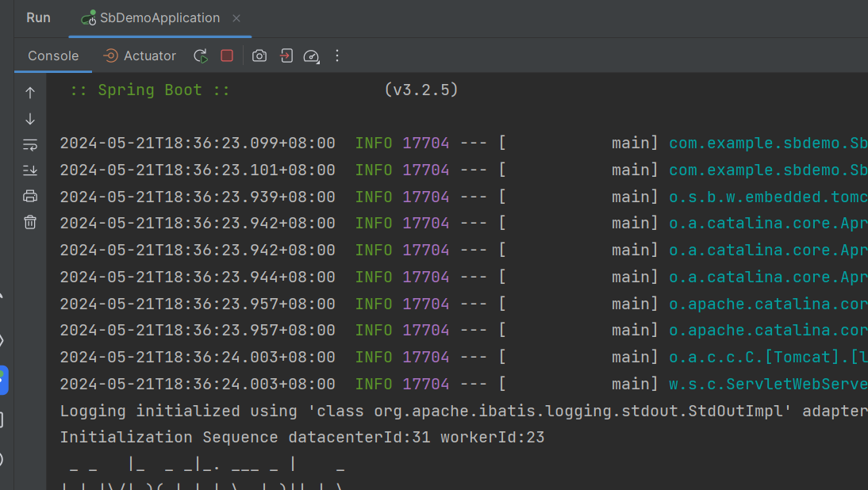Clear console with trash can icon

[x=30, y=222]
